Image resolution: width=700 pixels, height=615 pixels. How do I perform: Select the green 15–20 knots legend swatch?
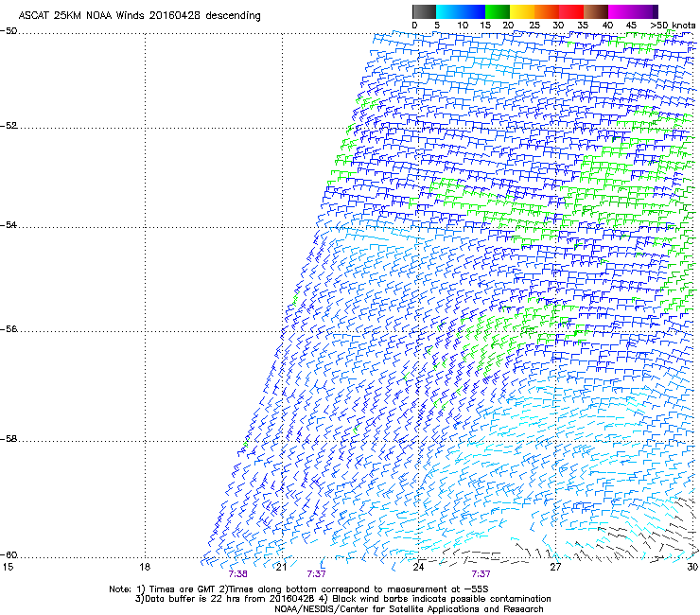[498, 11]
